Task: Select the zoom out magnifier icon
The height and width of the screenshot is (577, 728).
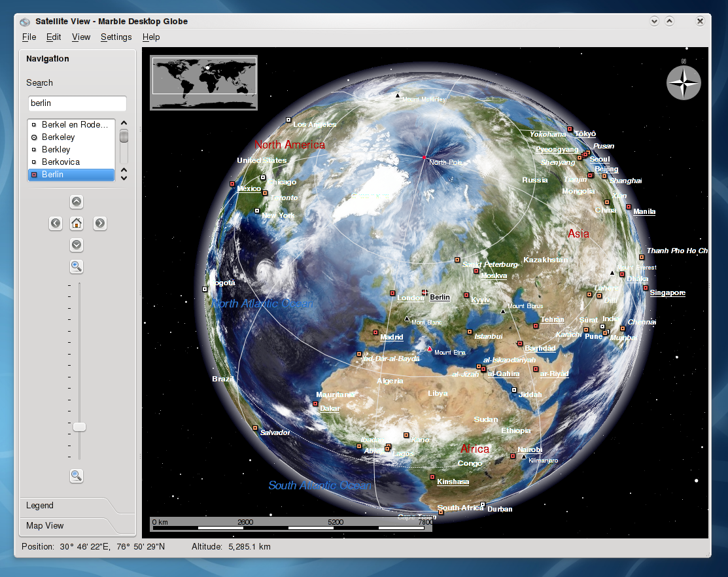Action: pyautogui.click(x=77, y=476)
